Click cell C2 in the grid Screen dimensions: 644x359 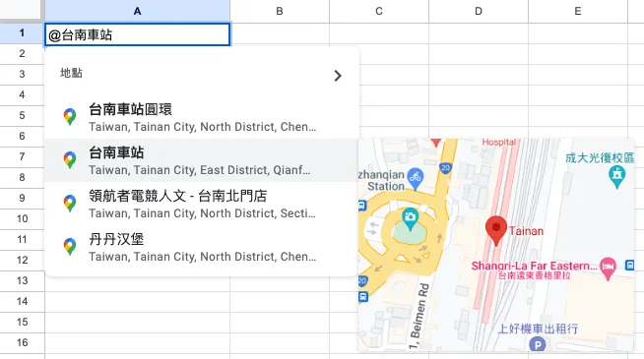point(379,54)
